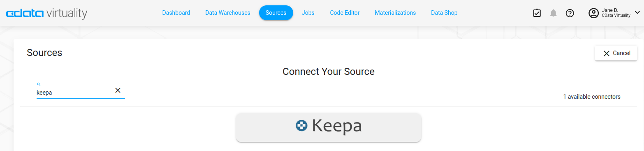Switch to the Jobs tab

click(x=308, y=13)
